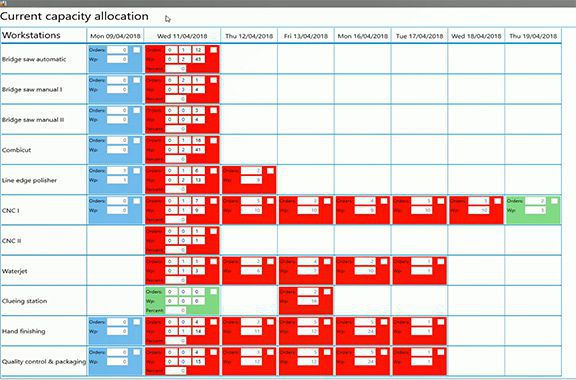
Task: Select the Waterjet row label
Action: [14, 271]
